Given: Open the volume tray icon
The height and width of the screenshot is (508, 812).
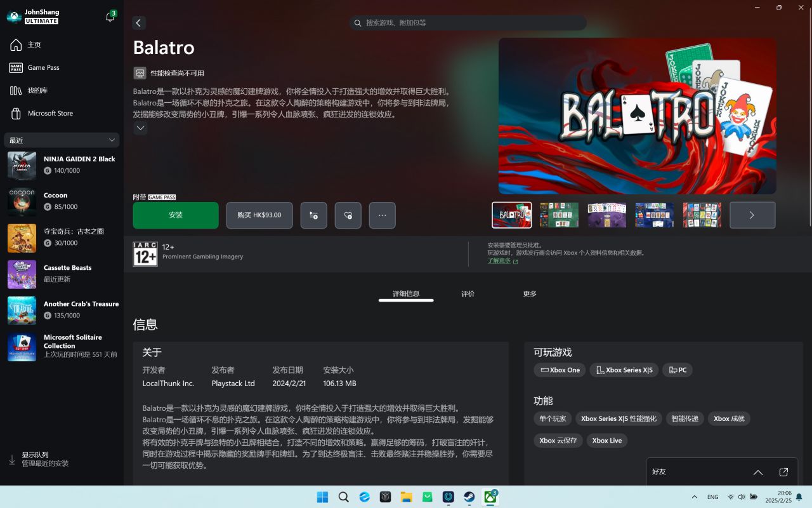Looking at the screenshot, I should [x=742, y=497].
